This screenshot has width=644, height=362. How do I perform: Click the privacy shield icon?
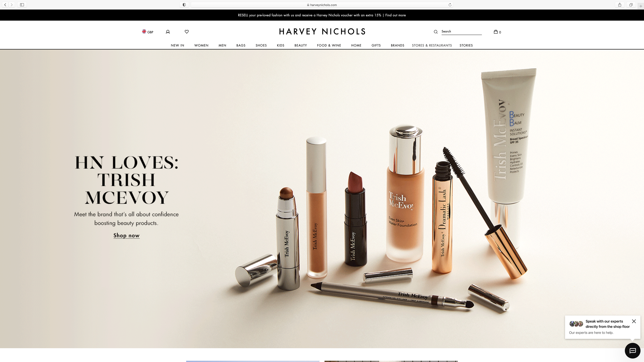tap(184, 5)
